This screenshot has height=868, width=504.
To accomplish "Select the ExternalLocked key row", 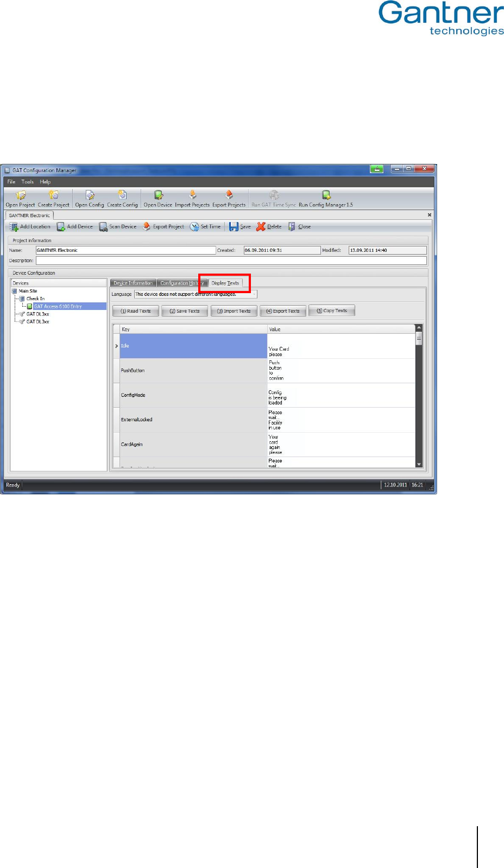I will 193,420.
